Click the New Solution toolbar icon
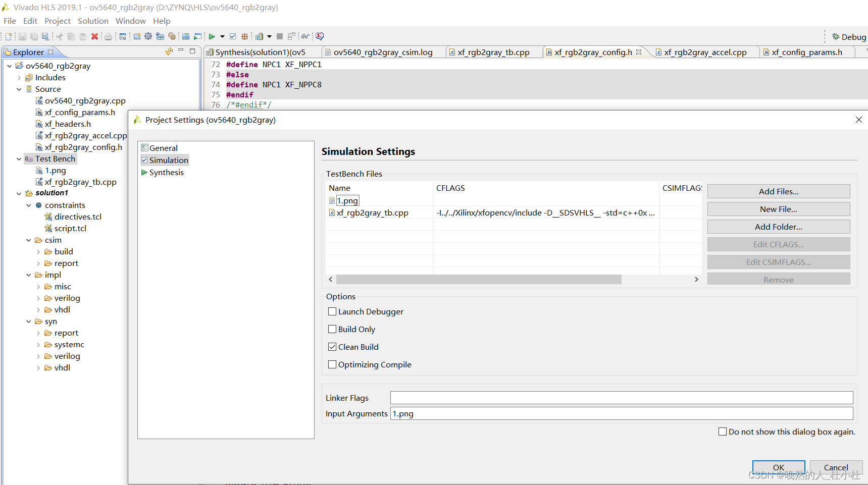 coord(160,36)
